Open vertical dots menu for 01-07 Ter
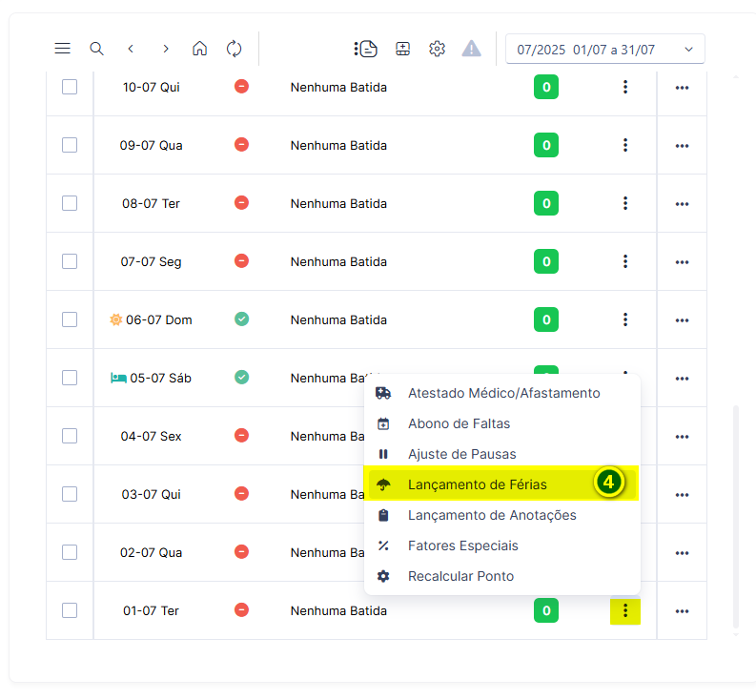Viewport: 756px width, 700px height. [625, 610]
